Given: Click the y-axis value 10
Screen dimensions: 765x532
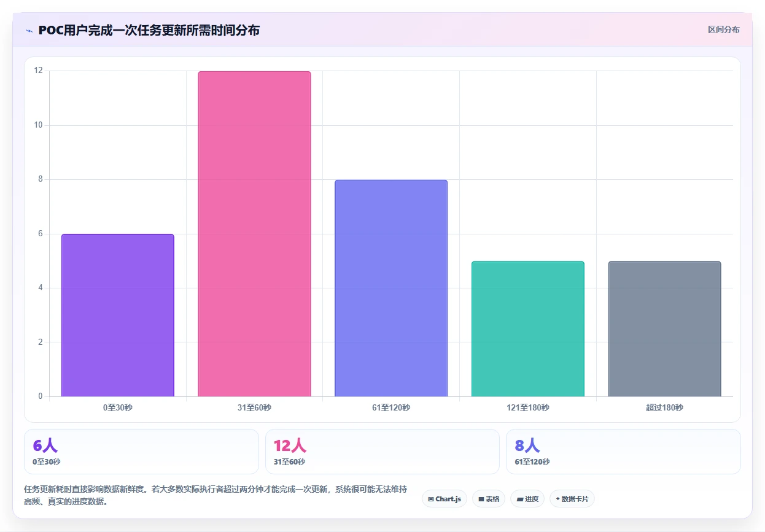Looking at the screenshot, I should pyautogui.click(x=39, y=125).
